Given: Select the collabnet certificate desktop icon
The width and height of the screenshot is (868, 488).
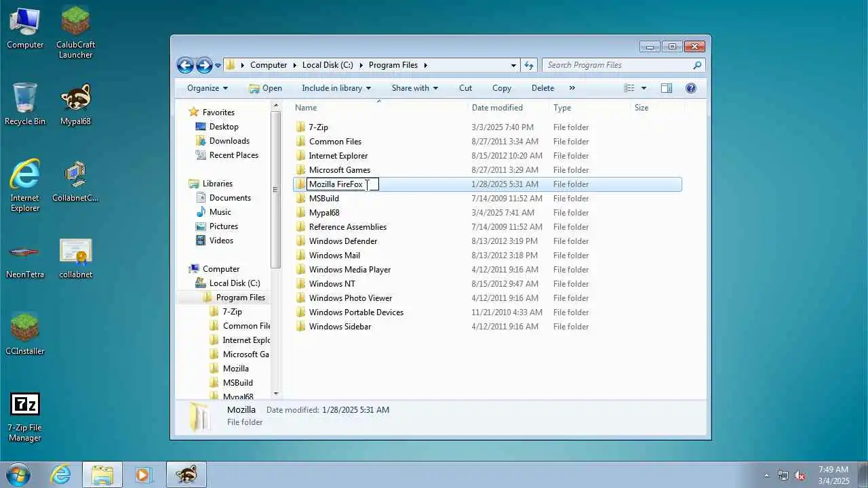Looking at the screenshot, I should tap(75, 258).
